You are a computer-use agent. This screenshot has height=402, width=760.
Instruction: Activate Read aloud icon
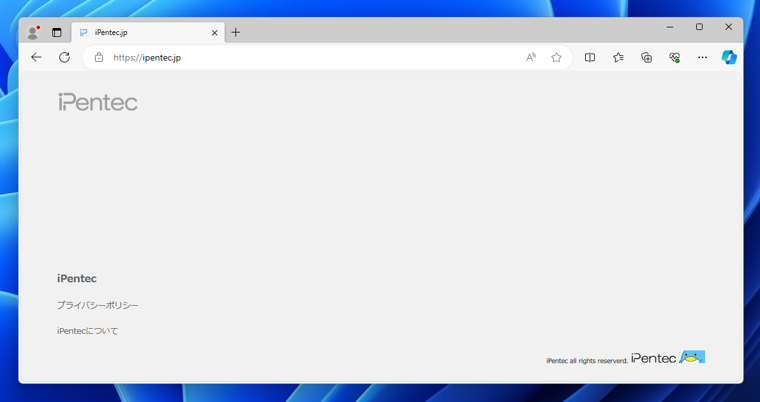pos(531,57)
